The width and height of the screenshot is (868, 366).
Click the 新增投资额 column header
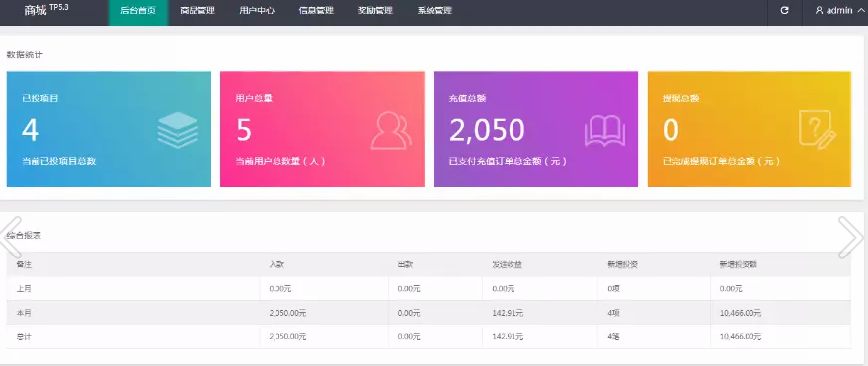739,264
